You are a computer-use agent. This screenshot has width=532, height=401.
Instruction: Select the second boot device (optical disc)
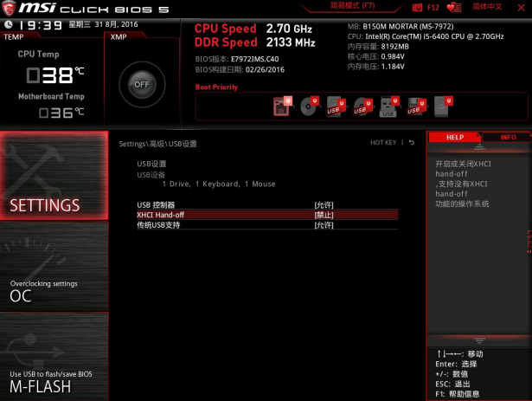tap(309, 106)
